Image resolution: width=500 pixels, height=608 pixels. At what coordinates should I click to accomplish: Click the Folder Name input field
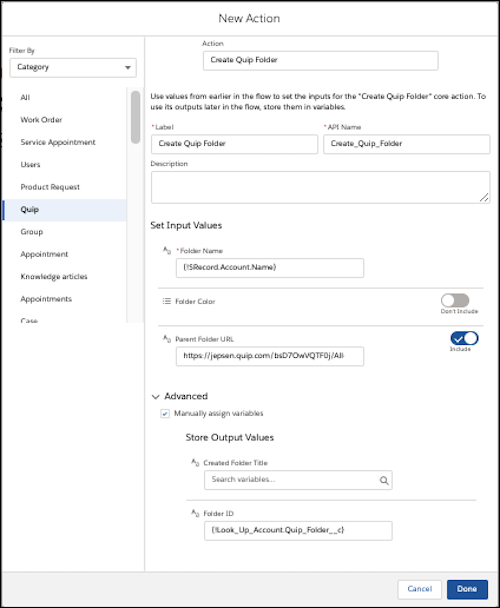[270, 268]
